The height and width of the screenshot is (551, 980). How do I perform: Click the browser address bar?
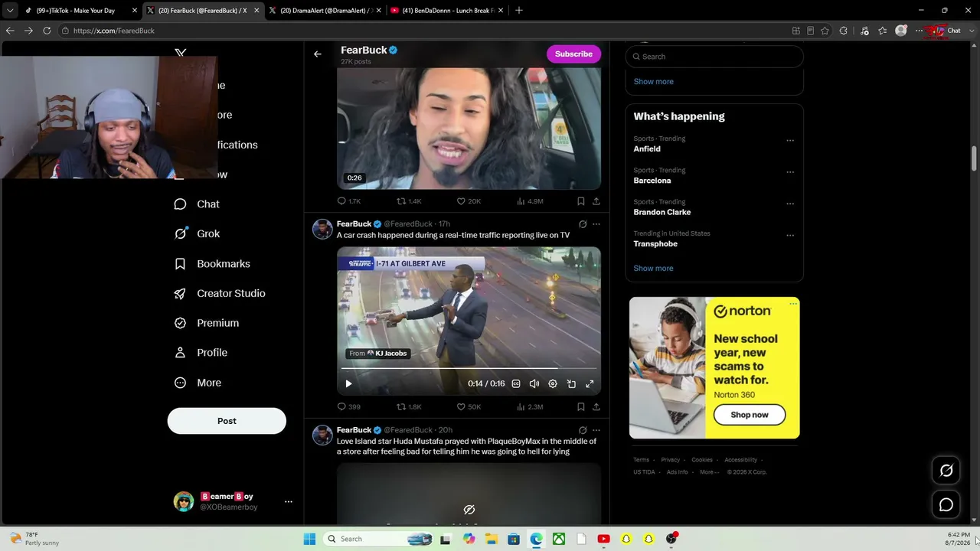point(425,31)
